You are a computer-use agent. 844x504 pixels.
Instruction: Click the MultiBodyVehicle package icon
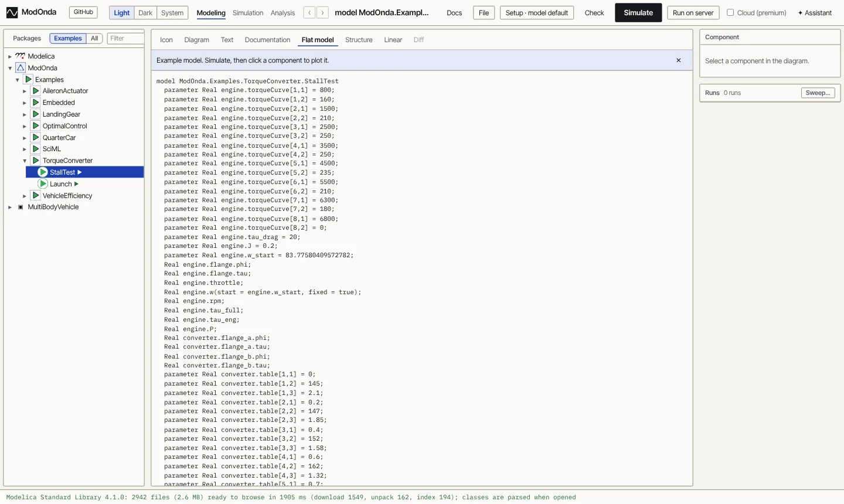tap(21, 207)
